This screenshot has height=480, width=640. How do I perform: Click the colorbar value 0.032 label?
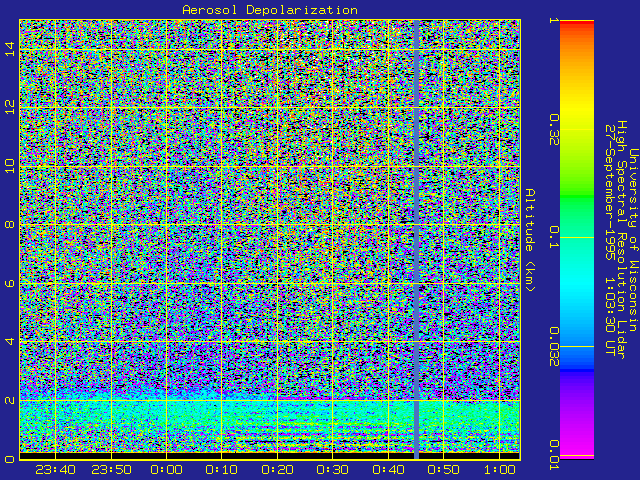click(x=553, y=347)
